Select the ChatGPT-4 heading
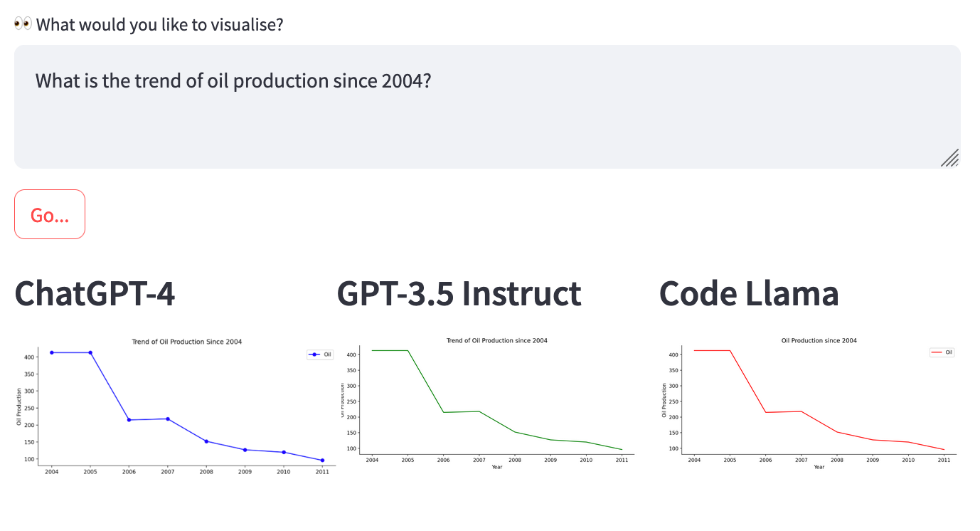980x531 pixels. [95, 293]
